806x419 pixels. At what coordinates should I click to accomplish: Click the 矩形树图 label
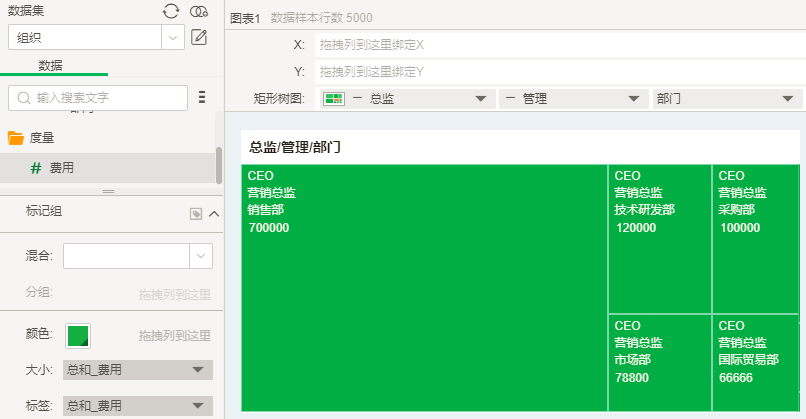[x=279, y=99]
